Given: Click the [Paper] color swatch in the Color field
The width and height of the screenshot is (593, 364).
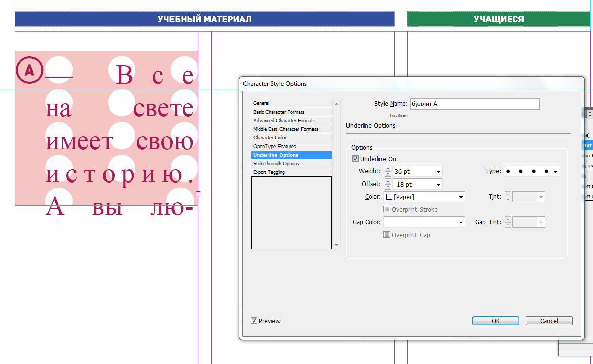Looking at the screenshot, I should (x=389, y=197).
